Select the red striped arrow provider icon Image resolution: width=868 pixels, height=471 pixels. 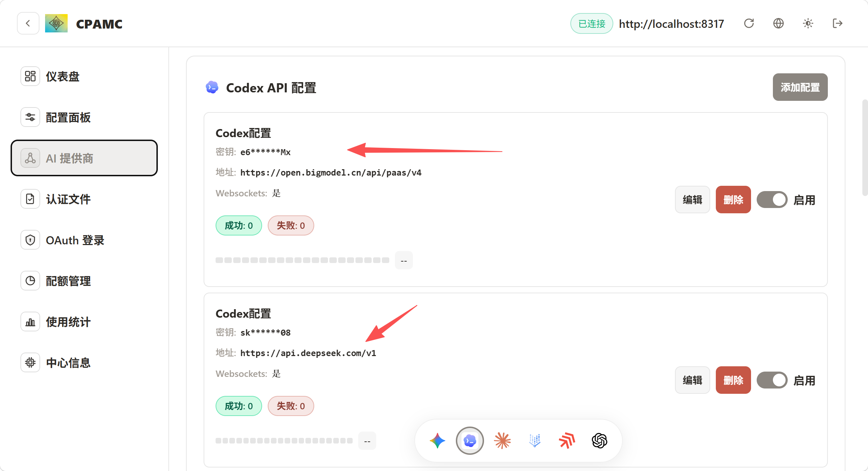(x=567, y=441)
